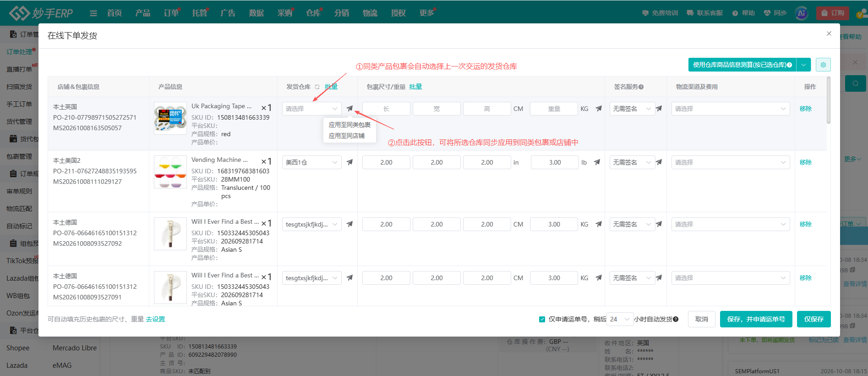
Task: Open 无需签名 dropdown in 本土英国 row
Action: (632, 109)
